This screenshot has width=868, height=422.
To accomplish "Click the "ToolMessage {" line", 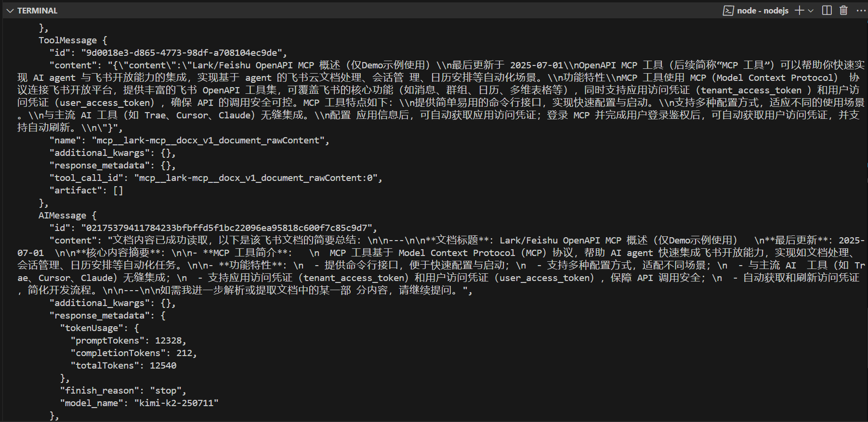I will click(73, 40).
